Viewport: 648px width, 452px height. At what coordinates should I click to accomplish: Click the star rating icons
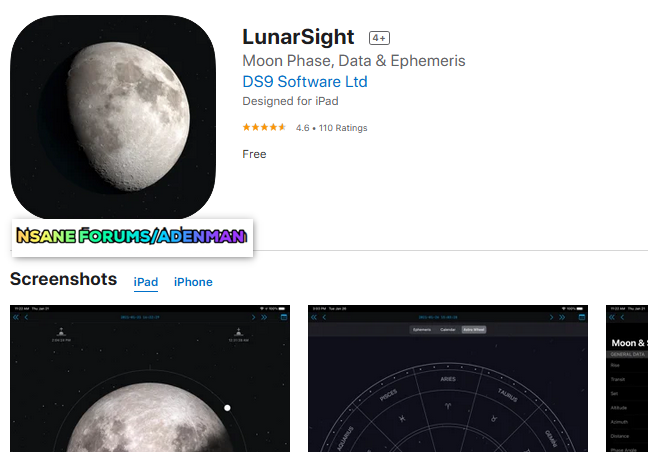point(264,127)
